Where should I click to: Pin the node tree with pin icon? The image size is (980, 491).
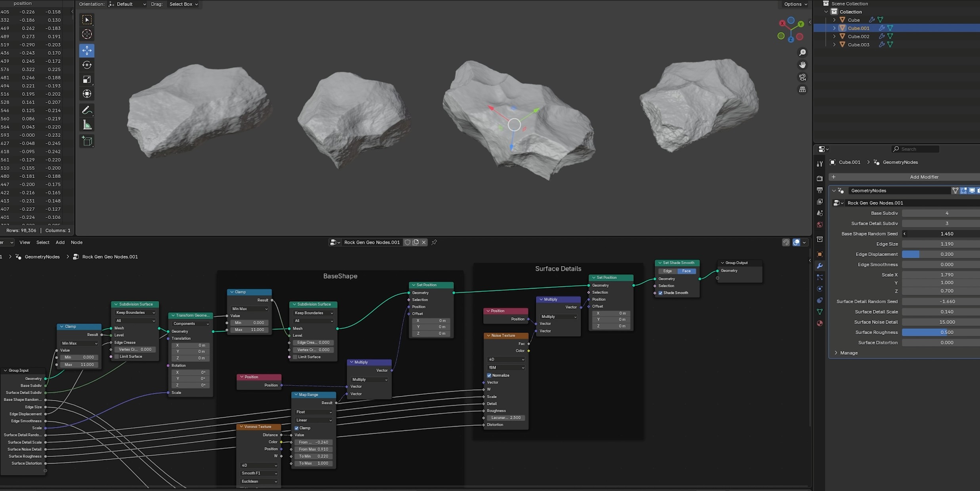434,242
